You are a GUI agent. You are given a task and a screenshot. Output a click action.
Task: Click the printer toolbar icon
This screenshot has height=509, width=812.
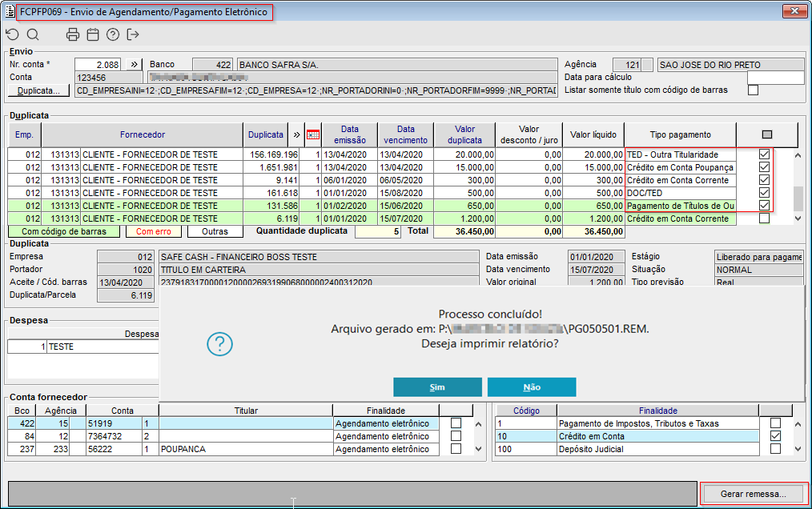point(73,34)
